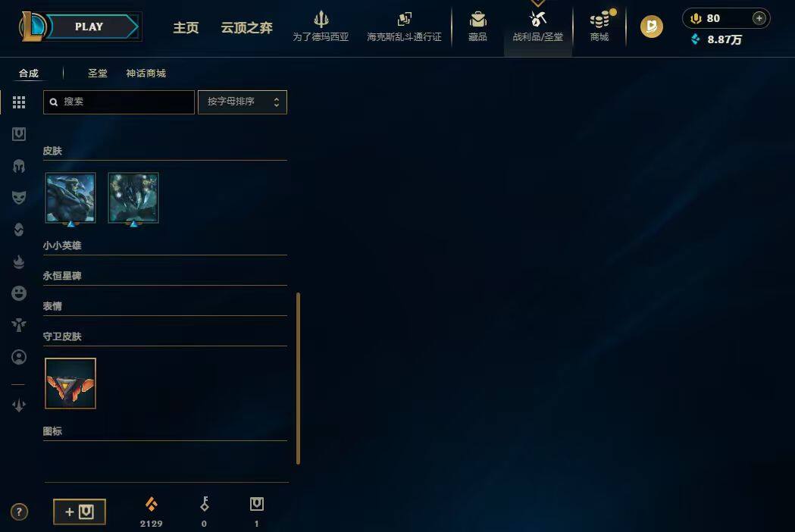Open the 按字母排序 sort dropdown
This screenshot has width=795, height=532.
click(243, 102)
